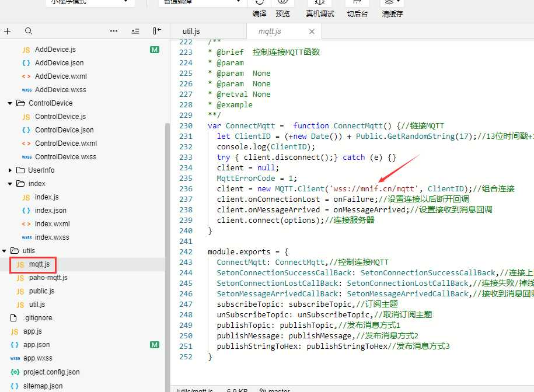Collapse the ControlDevice folder
This screenshot has height=392, width=534.
(11, 103)
